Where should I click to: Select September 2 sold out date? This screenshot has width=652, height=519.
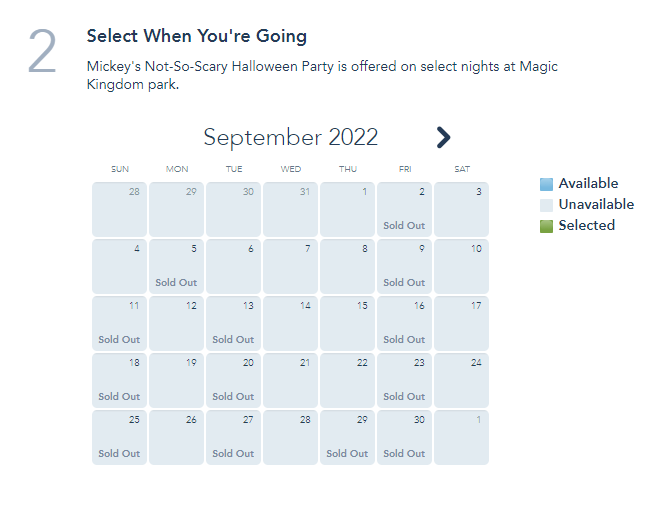[x=404, y=209]
